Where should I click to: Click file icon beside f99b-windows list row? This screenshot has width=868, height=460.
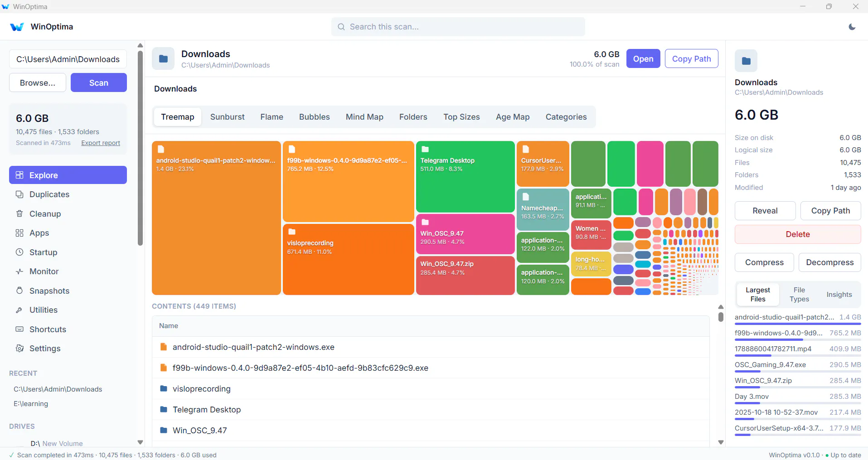coord(164,368)
